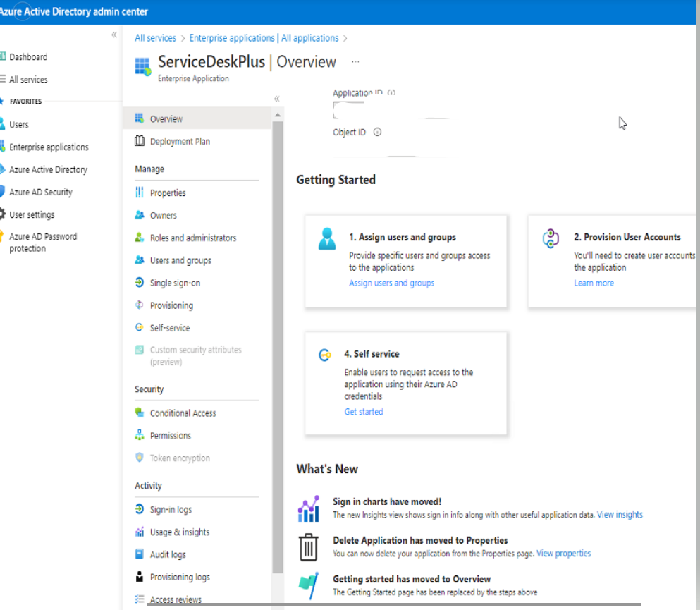Click the View properties link
700x610 pixels.
point(563,554)
